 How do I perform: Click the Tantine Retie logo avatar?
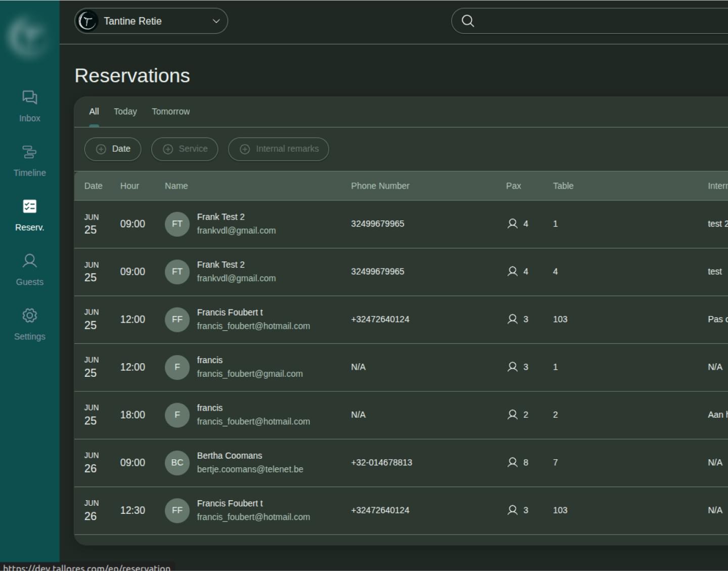click(87, 21)
